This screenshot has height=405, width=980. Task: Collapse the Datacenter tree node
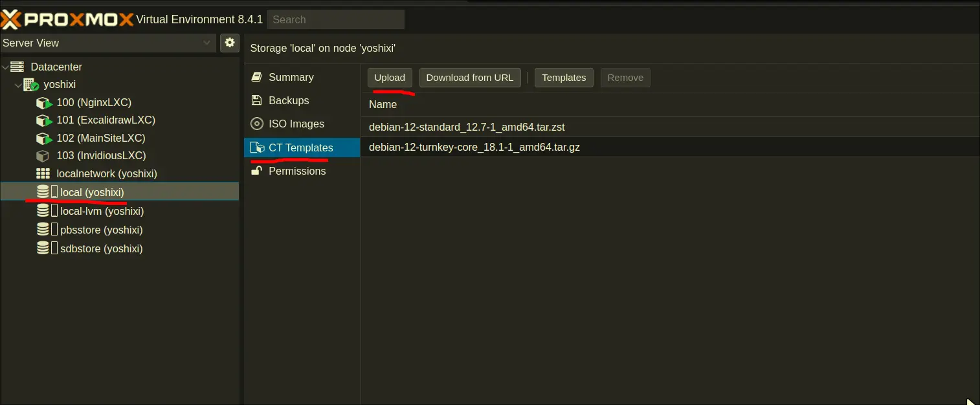[5, 67]
